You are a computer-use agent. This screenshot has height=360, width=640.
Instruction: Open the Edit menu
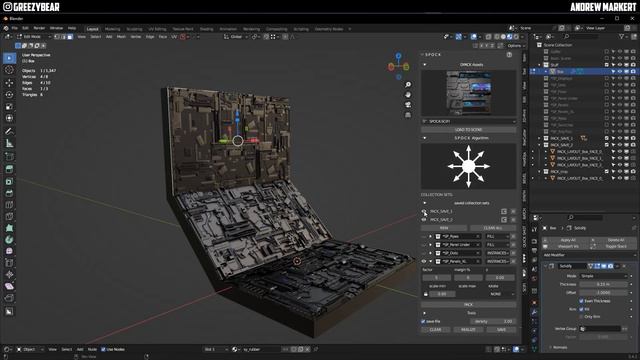pos(25,29)
